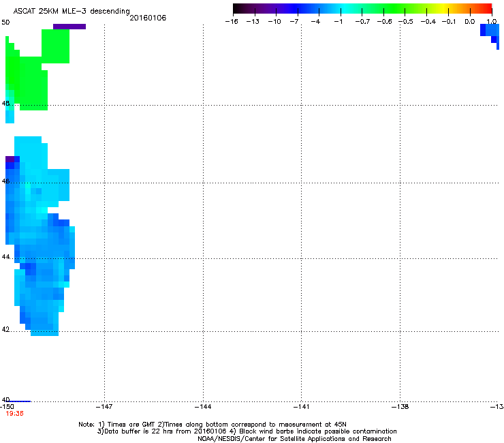This screenshot has width=504, height=443.
Task: Click the latitude label 40
Action: (x=5, y=399)
